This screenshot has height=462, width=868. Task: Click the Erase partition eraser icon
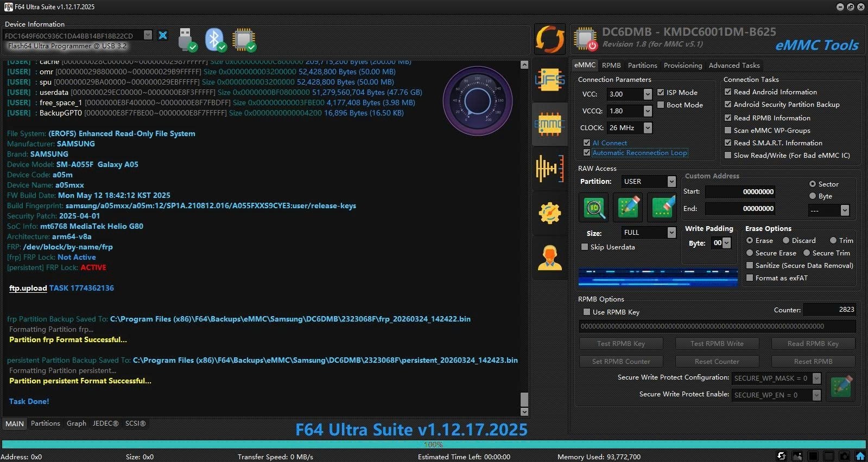pos(662,208)
